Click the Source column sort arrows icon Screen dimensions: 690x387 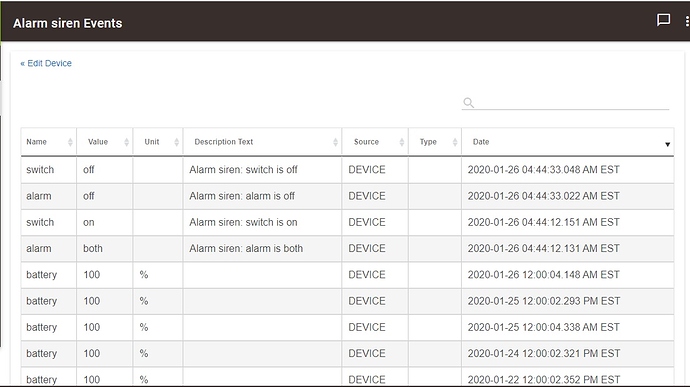401,142
